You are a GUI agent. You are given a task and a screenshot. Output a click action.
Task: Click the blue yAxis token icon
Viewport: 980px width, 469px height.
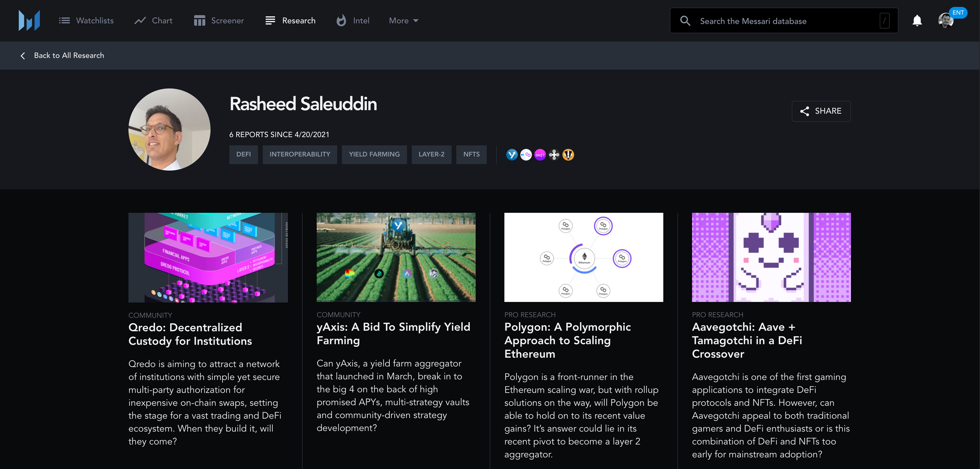[x=512, y=155]
